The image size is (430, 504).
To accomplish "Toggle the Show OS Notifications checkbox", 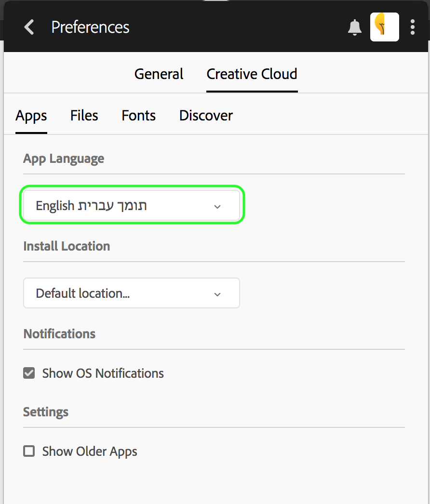I will (29, 373).
